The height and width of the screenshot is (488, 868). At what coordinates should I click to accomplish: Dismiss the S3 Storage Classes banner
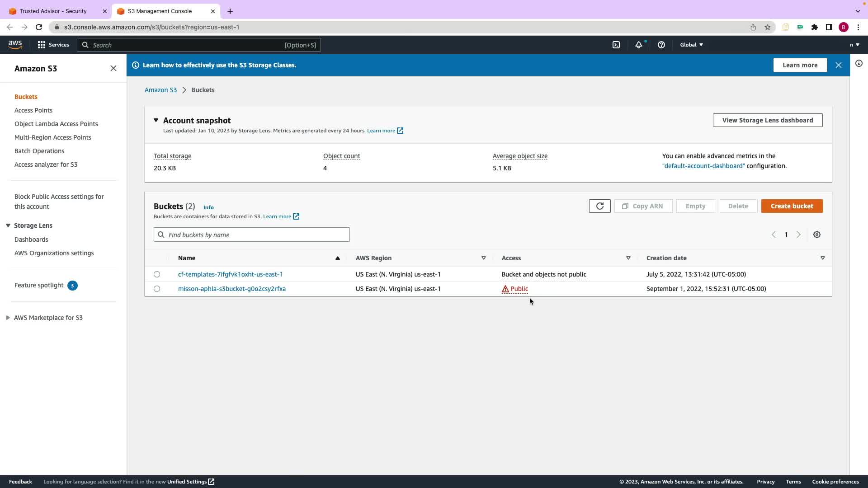click(838, 65)
